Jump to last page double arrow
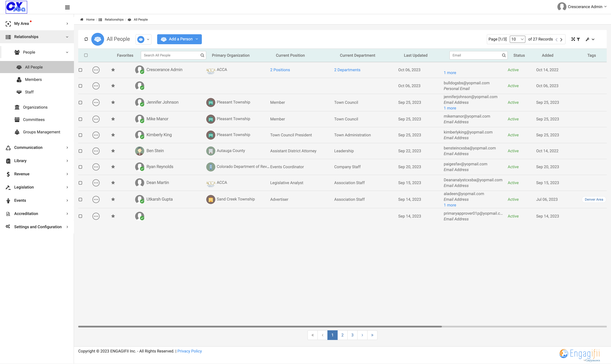611x364 pixels. [x=372, y=335]
